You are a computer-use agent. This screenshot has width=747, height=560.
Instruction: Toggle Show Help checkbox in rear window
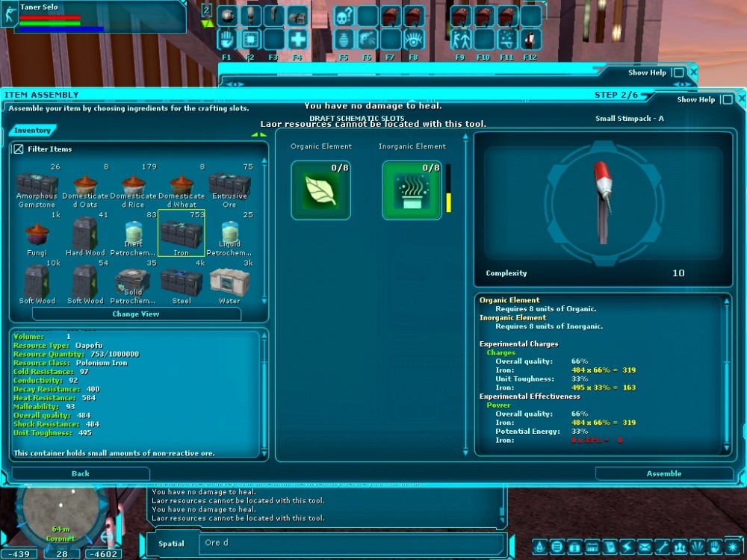coord(678,73)
